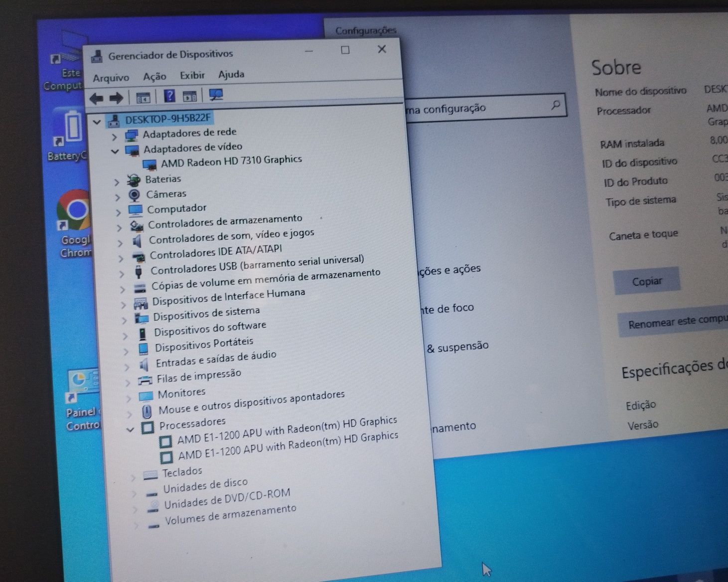Click the Sobre heading in Configurações
Viewport: 728px width, 582px height.
click(x=616, y=67)
